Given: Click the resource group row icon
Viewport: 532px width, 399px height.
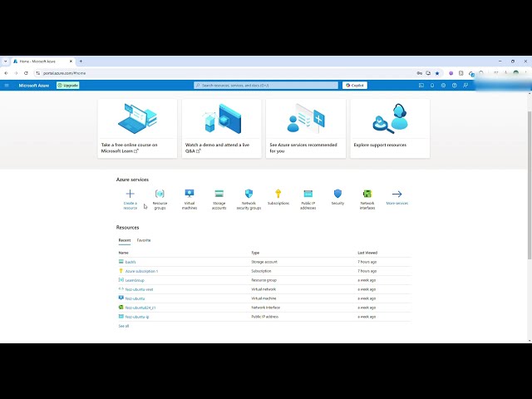Looking at the screenshot, I should [x=121, y=280].
